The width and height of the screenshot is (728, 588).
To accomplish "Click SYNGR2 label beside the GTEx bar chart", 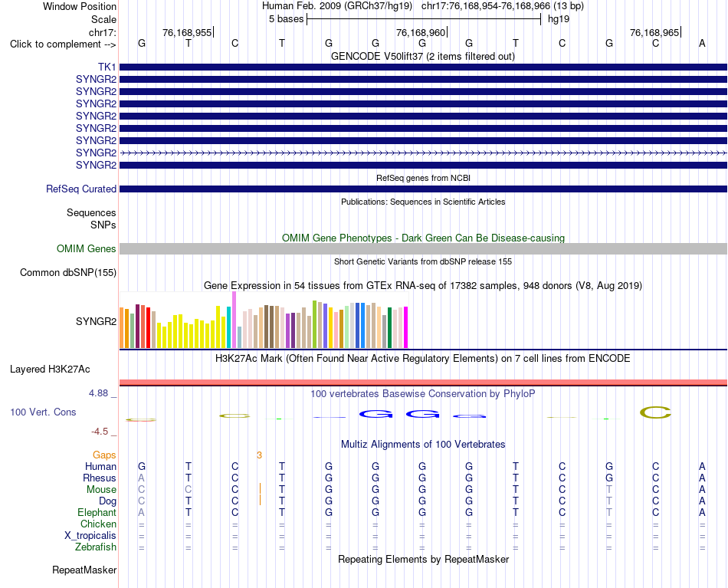I will pyautogui.click(x=96, y=321).
